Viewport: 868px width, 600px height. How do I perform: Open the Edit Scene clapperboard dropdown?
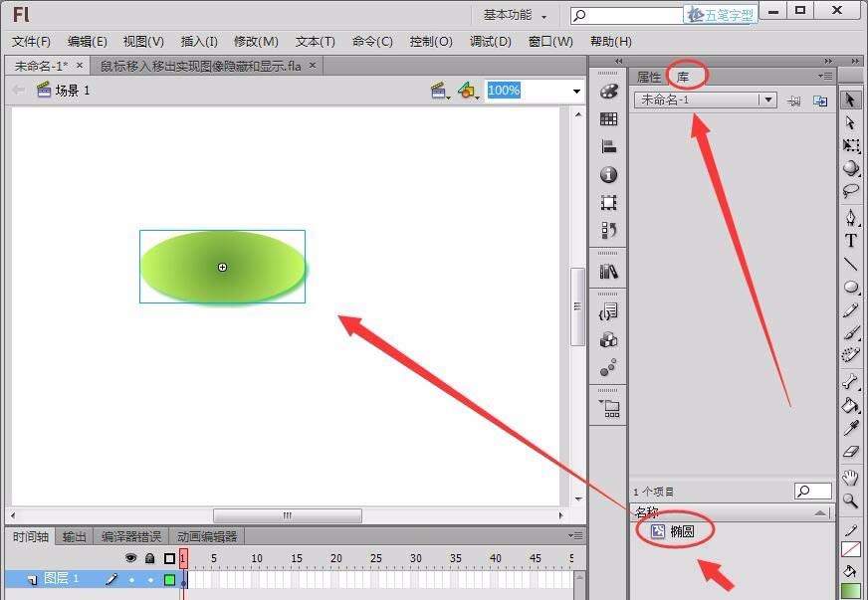click(x=440, y=91)
